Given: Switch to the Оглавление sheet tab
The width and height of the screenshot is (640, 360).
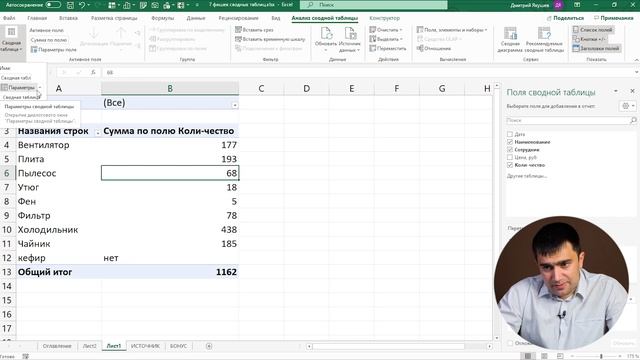Looking at the screenshot, I should [x=57, y=346].
